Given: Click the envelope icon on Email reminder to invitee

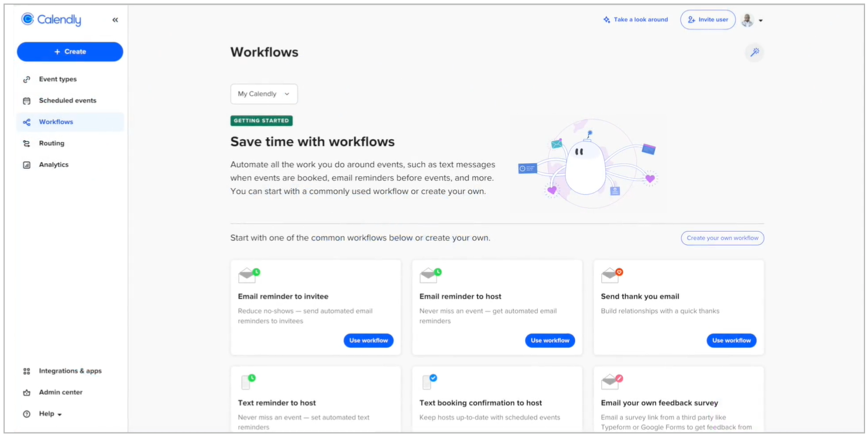Looking at the screenshot, I should pos(249,275).
